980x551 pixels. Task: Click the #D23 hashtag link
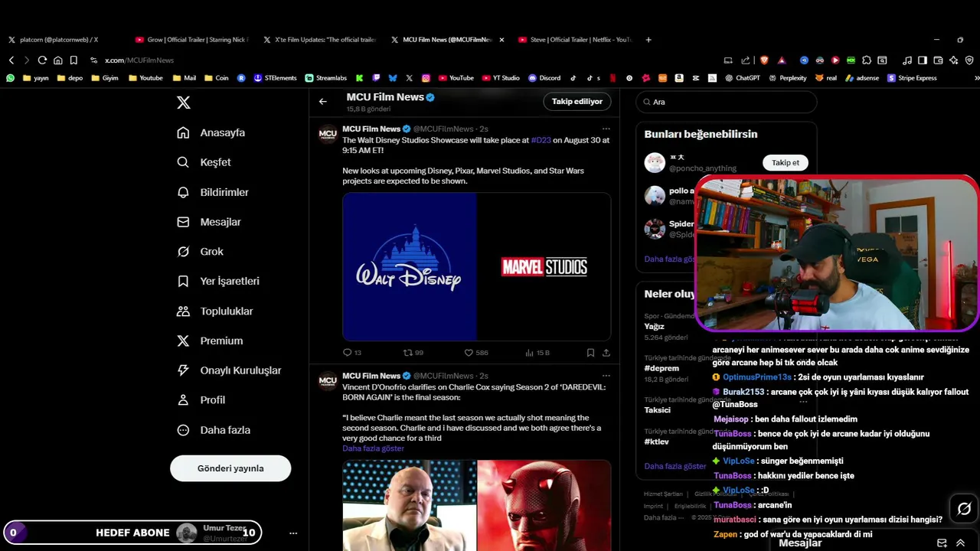(541, 140)
